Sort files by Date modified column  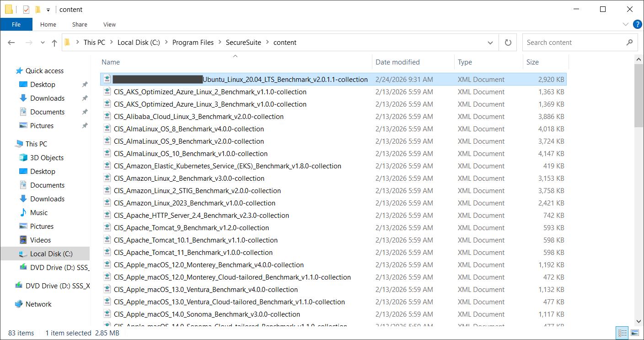tap(397, 62)
